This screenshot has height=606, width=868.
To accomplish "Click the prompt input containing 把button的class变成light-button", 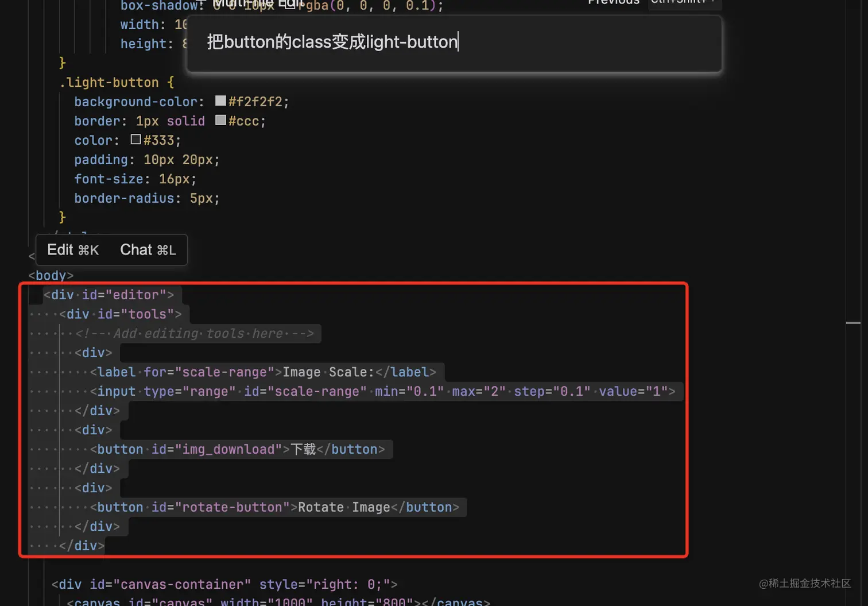I will click(454, 43).
